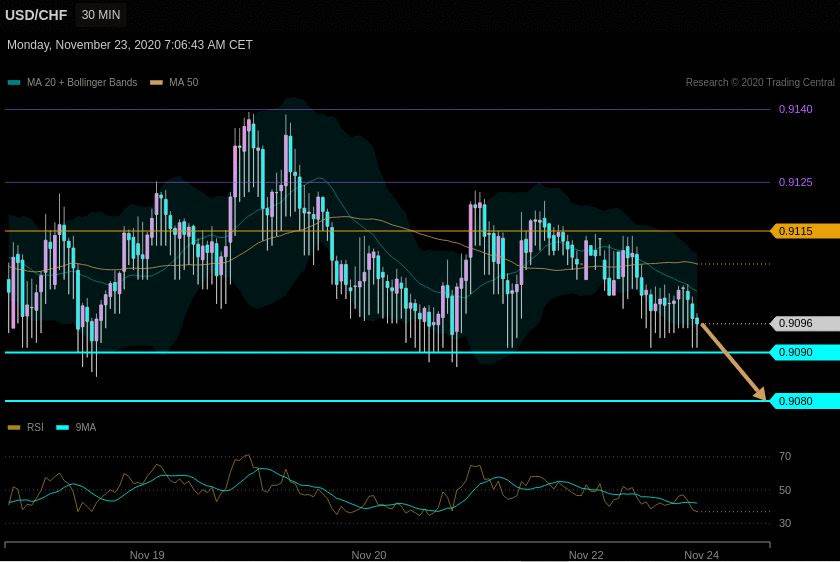Click the 9MA legend label
The height and width of the screenshot is (562, 840).
86,428
